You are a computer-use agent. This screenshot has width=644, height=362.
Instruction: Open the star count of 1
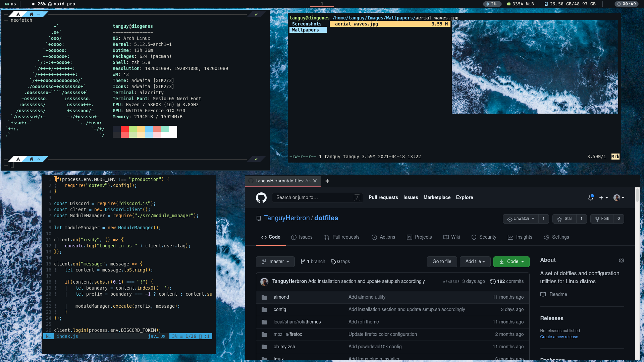582,219
